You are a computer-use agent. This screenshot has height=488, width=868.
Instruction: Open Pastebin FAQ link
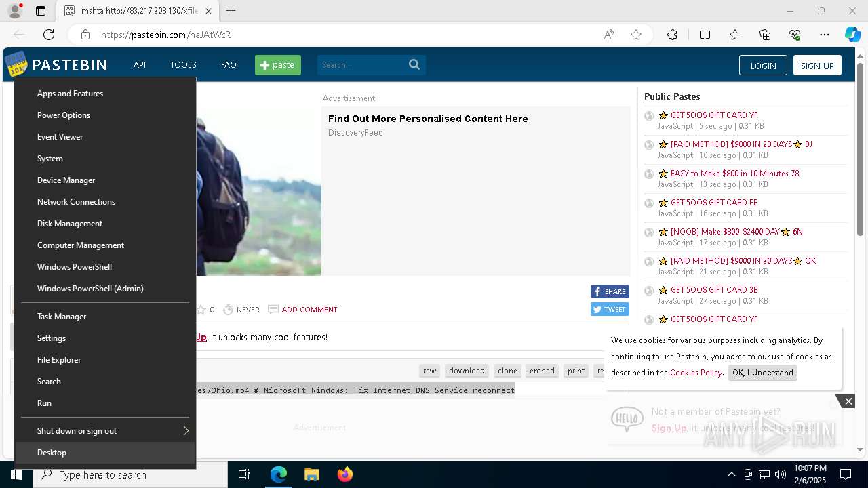coord(229,65)
